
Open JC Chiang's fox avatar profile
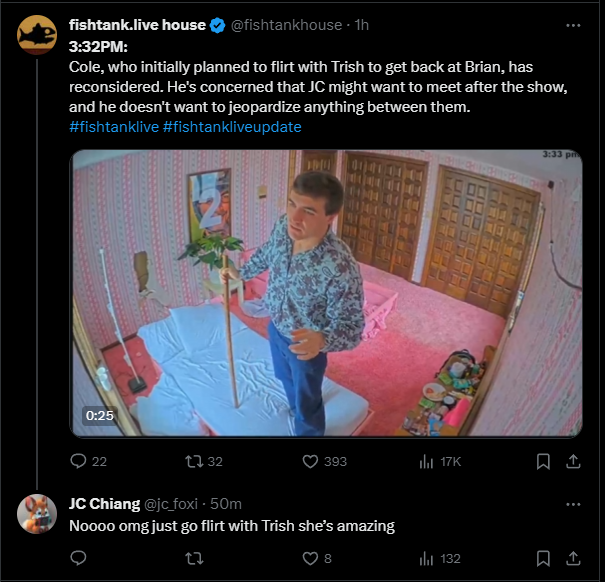point(37,514)
